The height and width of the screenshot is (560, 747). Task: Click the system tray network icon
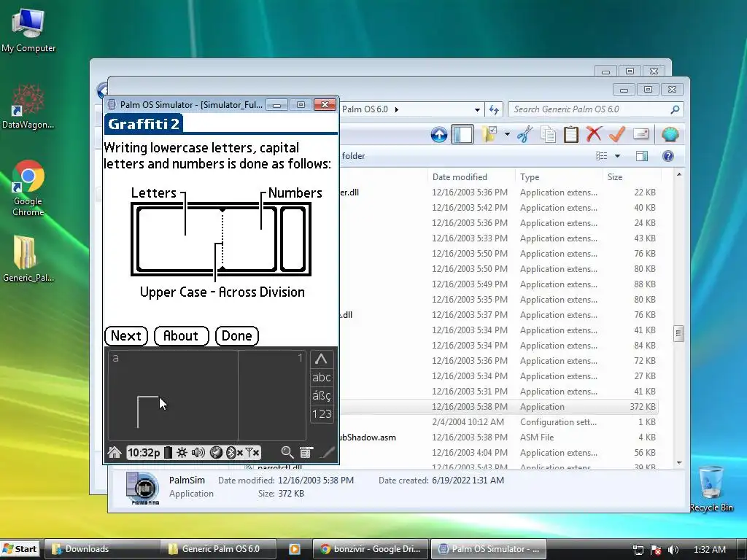638,550
